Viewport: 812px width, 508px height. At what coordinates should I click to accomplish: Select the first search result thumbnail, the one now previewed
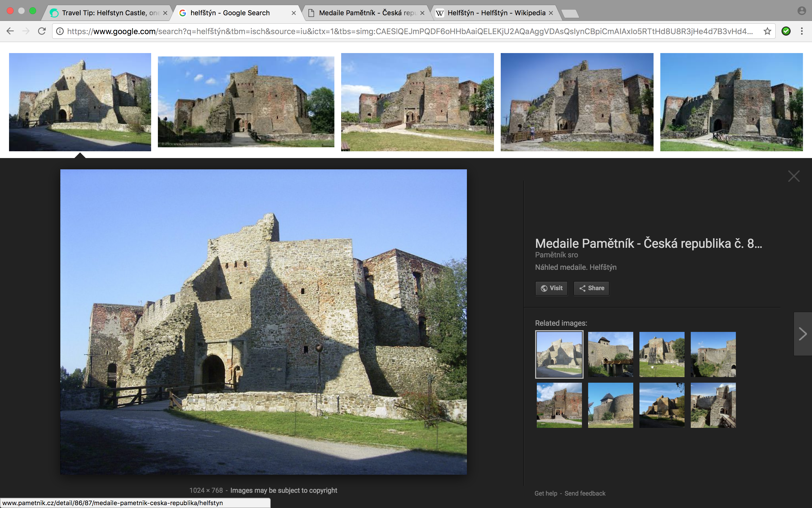[80, 102]
